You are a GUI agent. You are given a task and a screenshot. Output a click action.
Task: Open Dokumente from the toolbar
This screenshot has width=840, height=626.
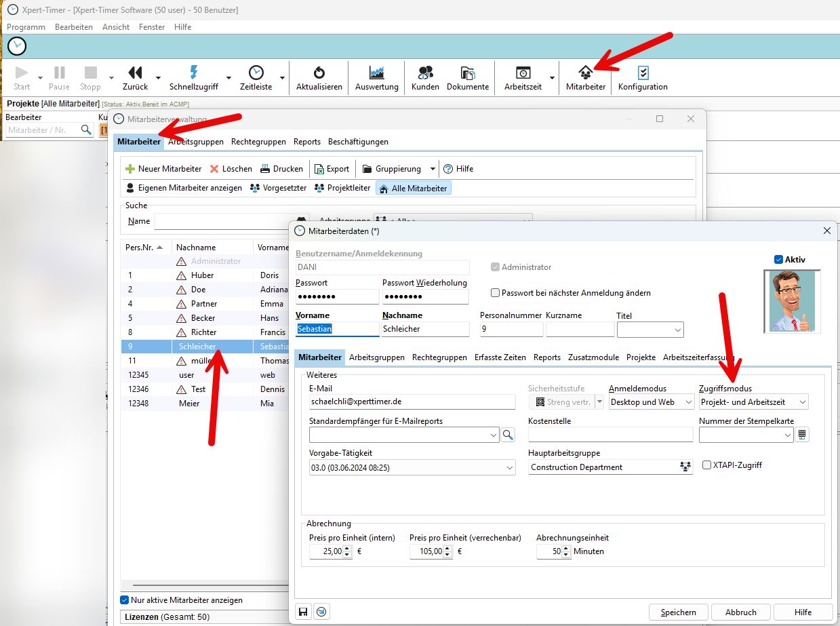coord(467,73)
